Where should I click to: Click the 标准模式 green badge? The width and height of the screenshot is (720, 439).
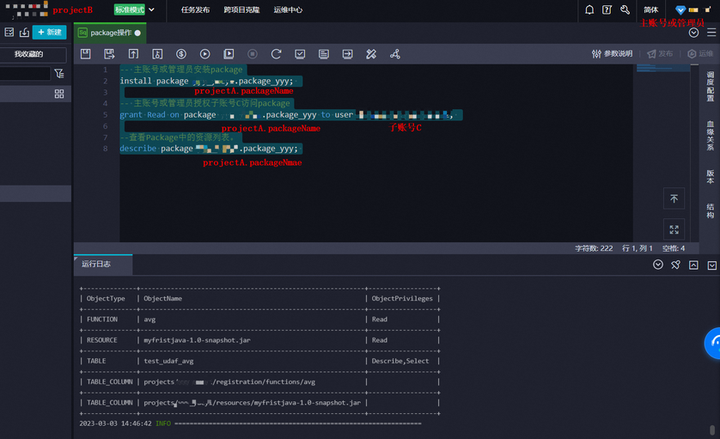[x=129, y=10]
